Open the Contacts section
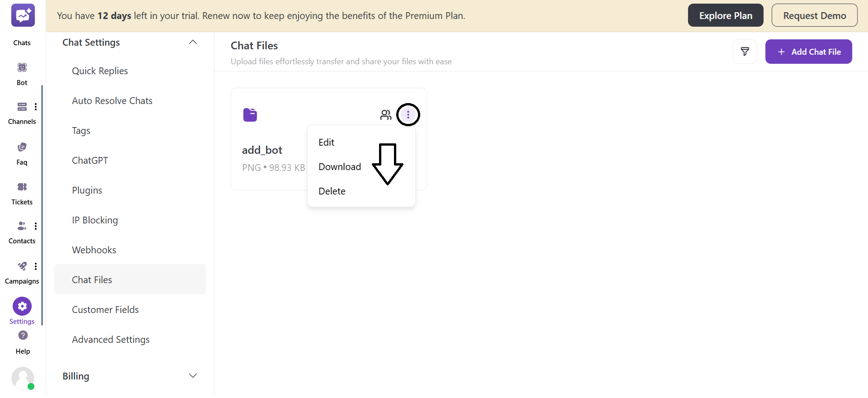Viewport: 868px width, 398px height. click(22, 226)
